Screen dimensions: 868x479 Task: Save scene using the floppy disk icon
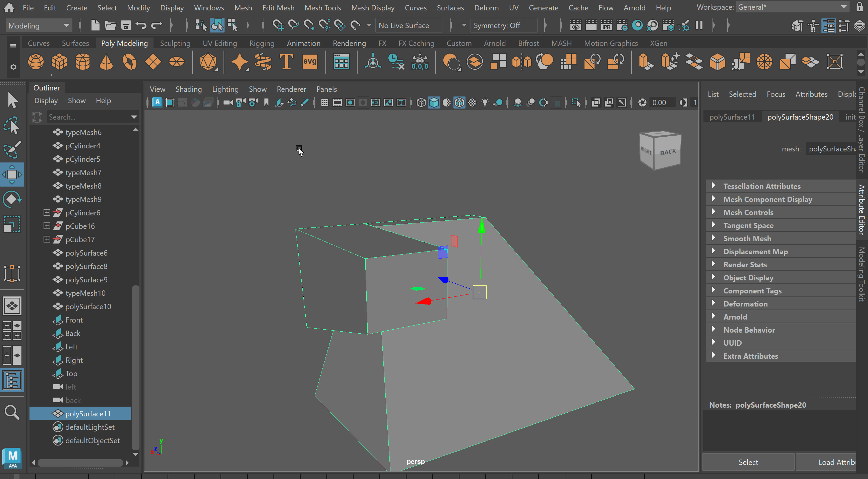click(126, 25)
